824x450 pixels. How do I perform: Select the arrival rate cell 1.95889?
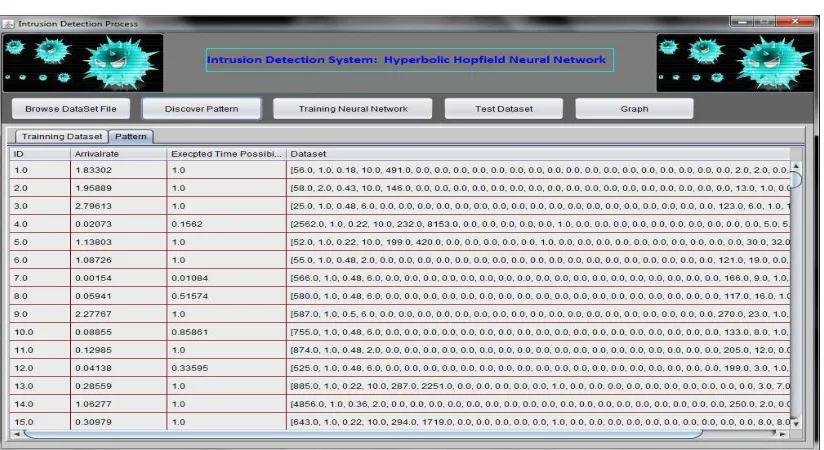point(119,188)
